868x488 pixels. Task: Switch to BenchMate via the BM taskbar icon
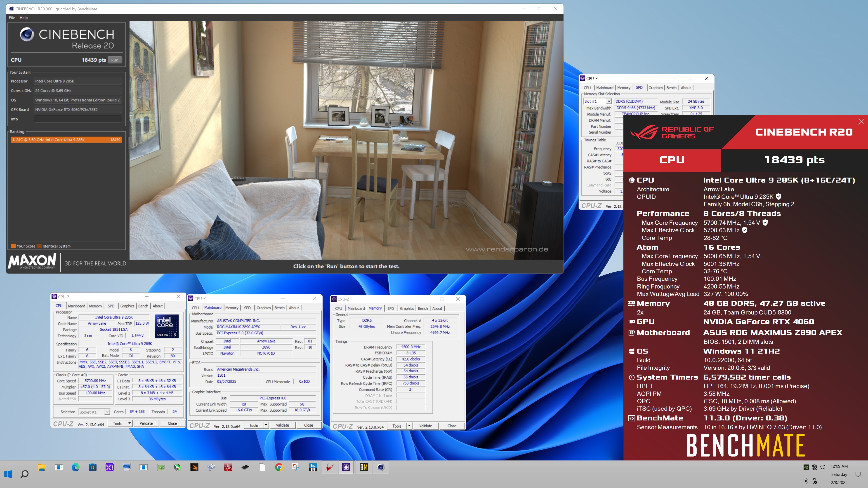point(364,467)
